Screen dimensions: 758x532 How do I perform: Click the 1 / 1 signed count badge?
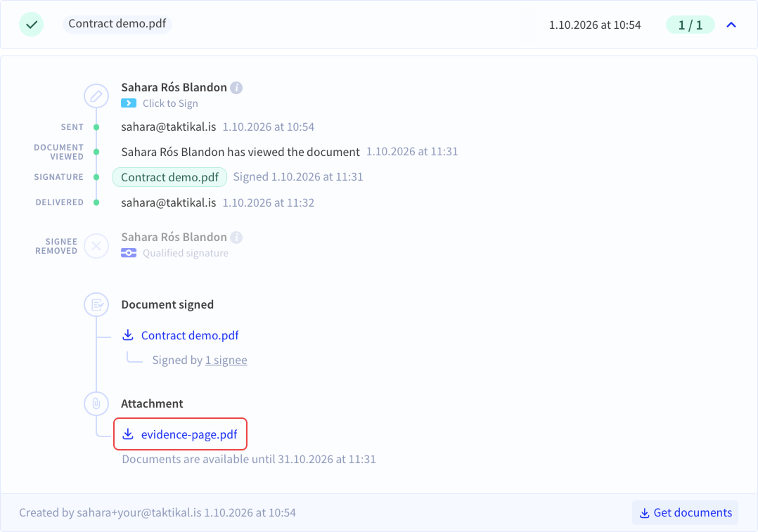[690, 25]
